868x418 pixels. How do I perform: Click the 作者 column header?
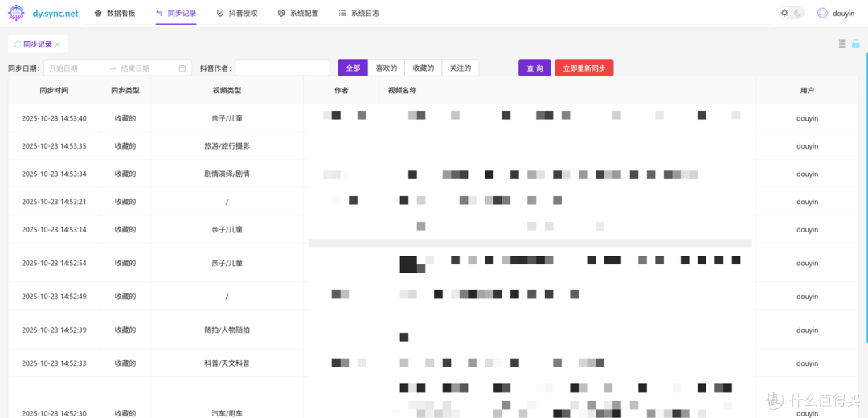pos(342,90)
